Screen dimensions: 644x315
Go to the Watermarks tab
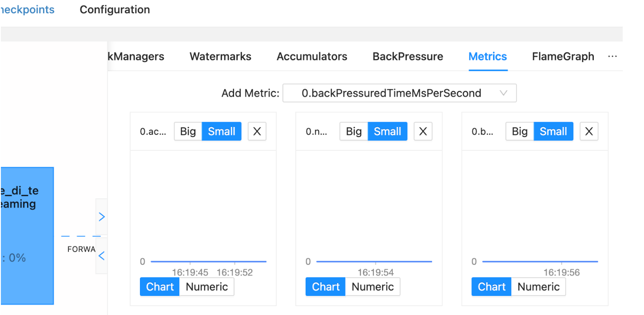[220, 57]
